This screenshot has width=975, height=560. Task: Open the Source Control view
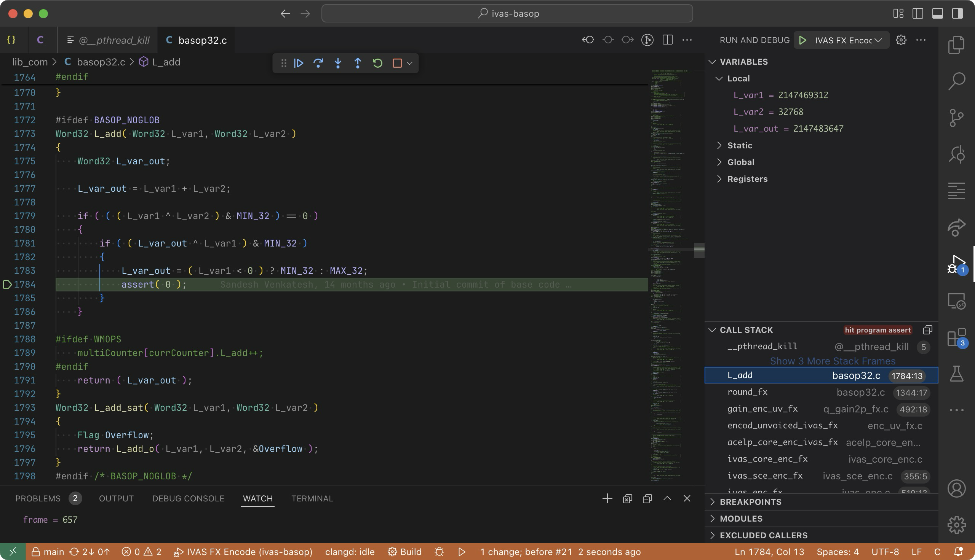click(x=956, y=118)
